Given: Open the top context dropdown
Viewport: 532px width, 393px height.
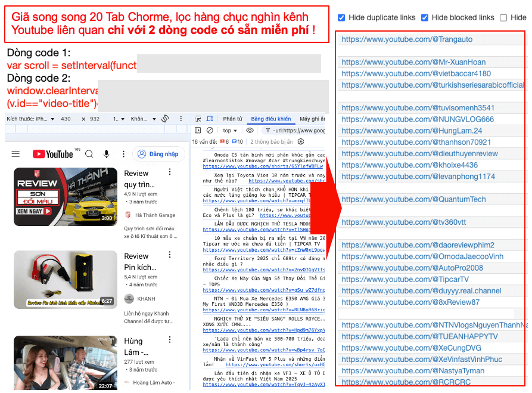Looking at the screenshot, I should 230,131.
